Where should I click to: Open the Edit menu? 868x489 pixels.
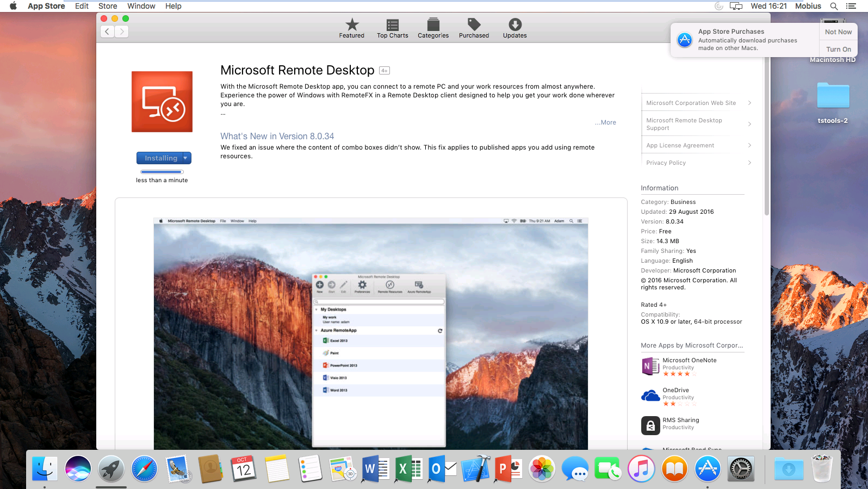pyautogui.click(x=82, y=6)
